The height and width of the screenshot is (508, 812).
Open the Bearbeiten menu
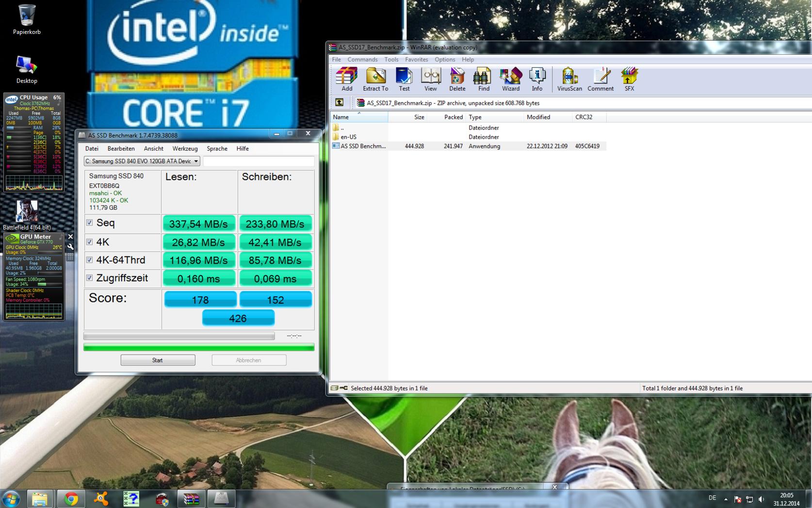(x=121, y=148)
